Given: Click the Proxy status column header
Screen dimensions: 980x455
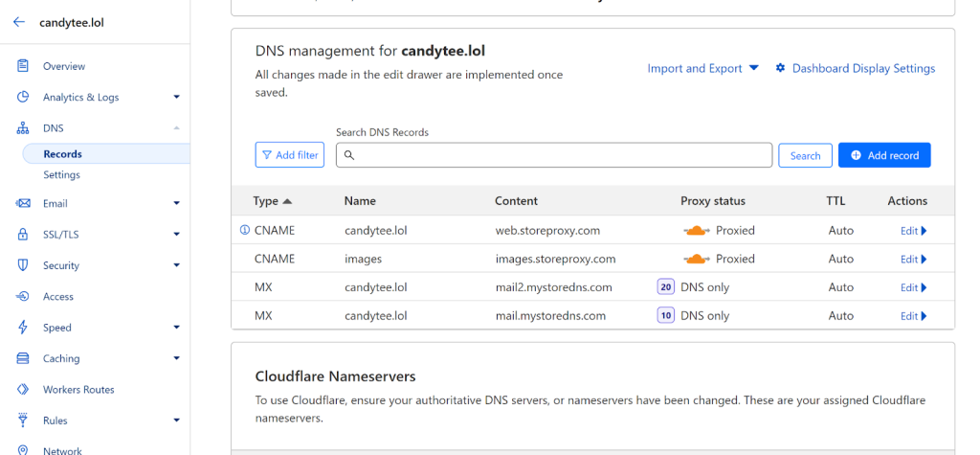Looking at the screenshot, I should tap(712, 201).
